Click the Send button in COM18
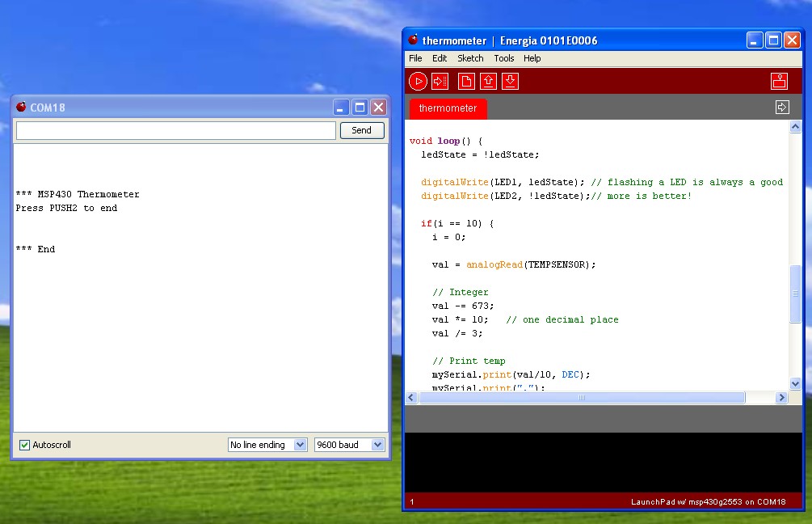This screenshot has width=812, height=524. (x=362, y=130)
